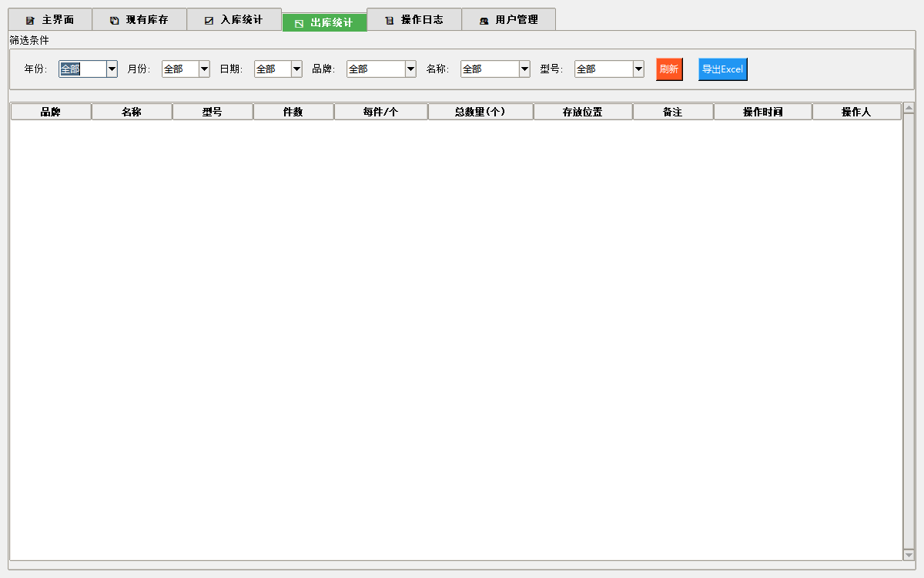Click the 主界面 tab icon

(30, 20)
